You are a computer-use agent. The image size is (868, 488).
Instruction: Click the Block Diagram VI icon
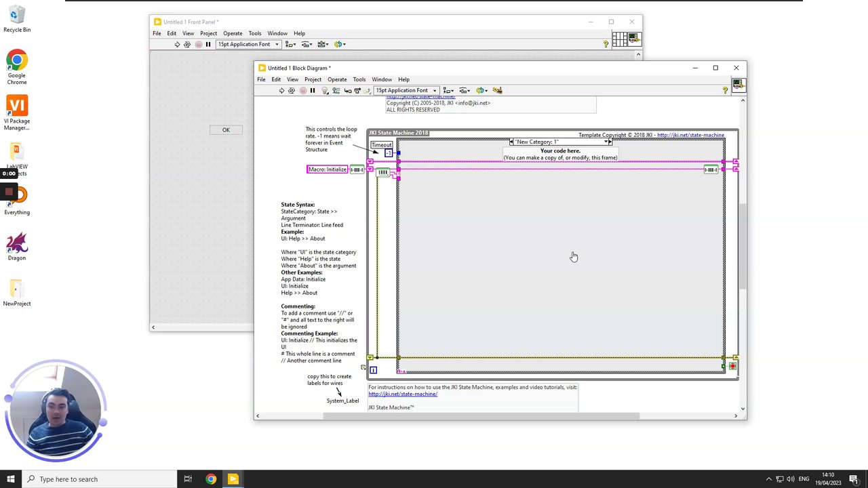point(738,84)
